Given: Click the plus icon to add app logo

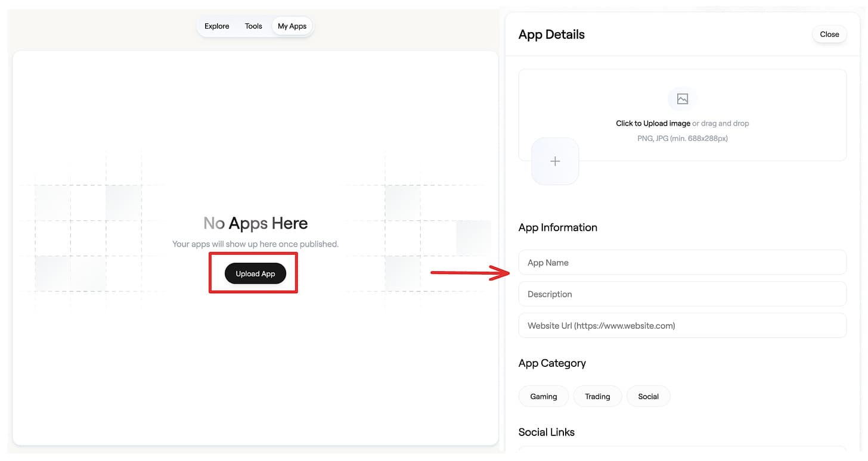Looking at the screenshot, I should tap(555, 161).
